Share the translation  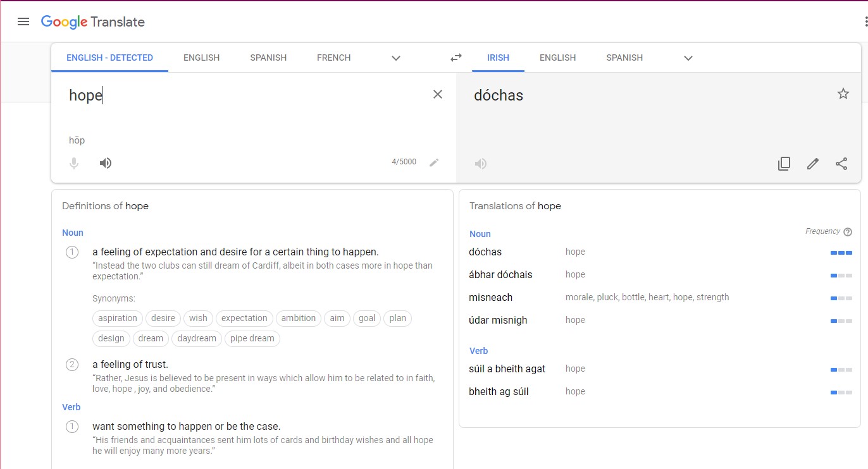[841, 164]
